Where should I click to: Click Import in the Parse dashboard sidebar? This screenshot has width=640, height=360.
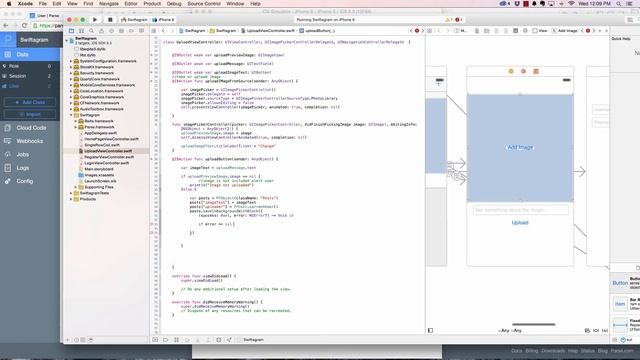[30, 114]
